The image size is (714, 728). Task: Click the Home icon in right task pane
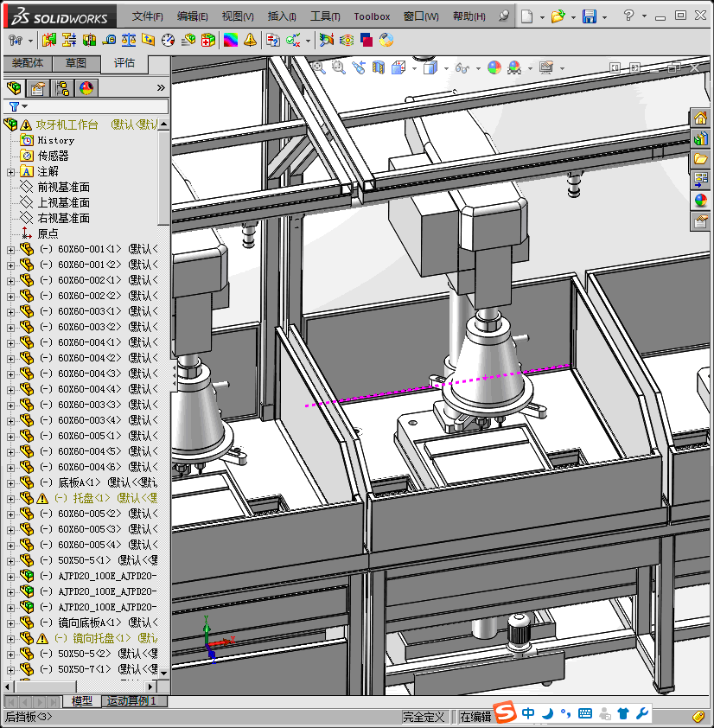coord(701,118)
